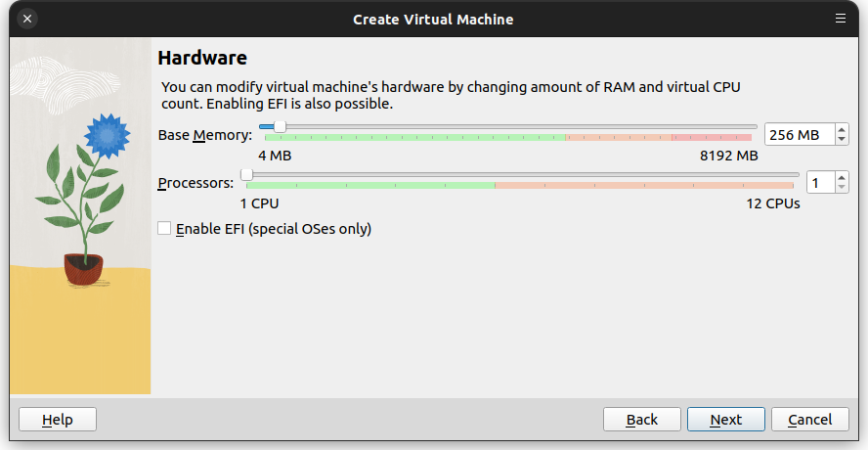Enable EFI (special OSes only) checkbox
This screenshot has width=868, height=450.
pos(164,228)
